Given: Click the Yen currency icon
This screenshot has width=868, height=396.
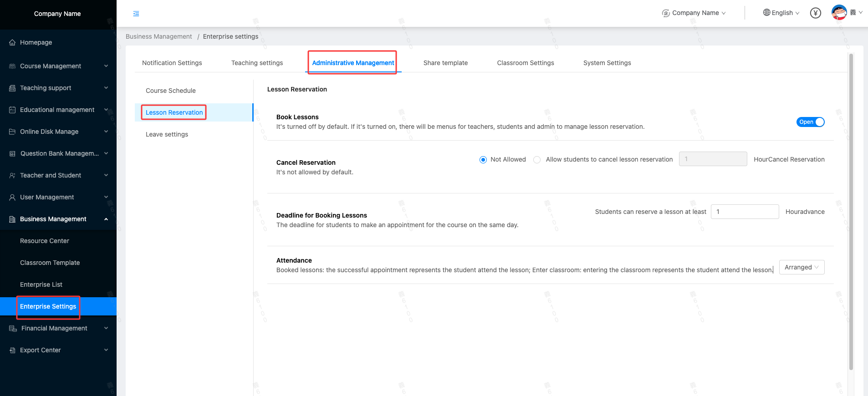Looking at the screenshot, I should (815, 13).
